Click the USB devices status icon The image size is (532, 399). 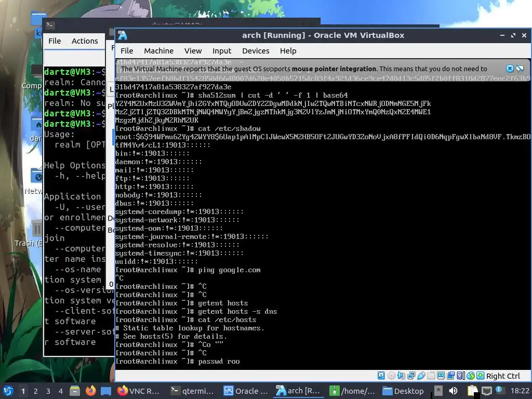[421, 376]
